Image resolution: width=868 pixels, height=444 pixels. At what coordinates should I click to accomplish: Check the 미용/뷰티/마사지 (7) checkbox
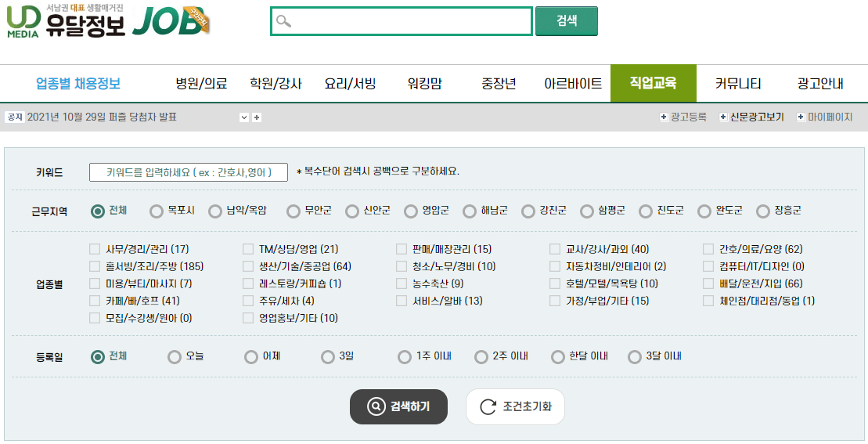95,283
